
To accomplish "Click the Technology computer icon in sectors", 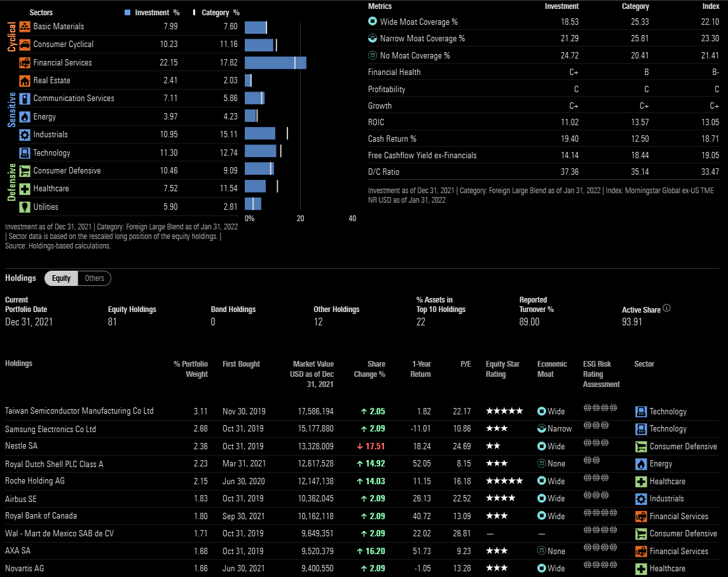I will click(x=25, y=153).
